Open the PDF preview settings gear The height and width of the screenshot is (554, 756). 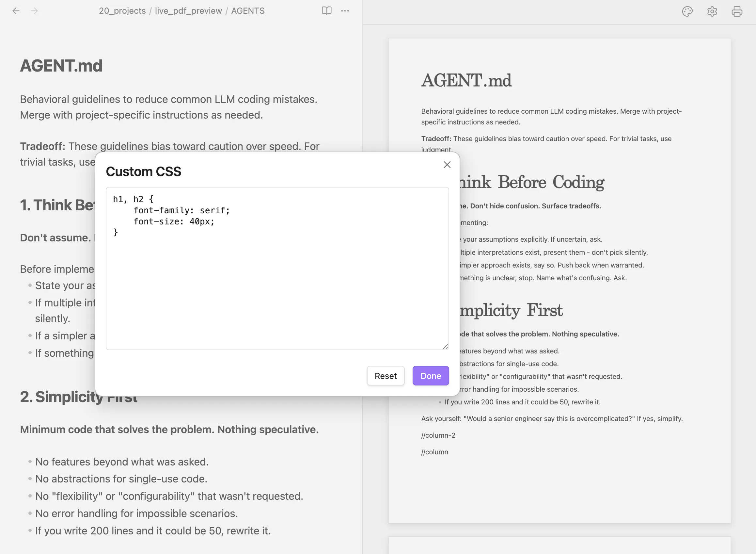click(x=712, y=11)
